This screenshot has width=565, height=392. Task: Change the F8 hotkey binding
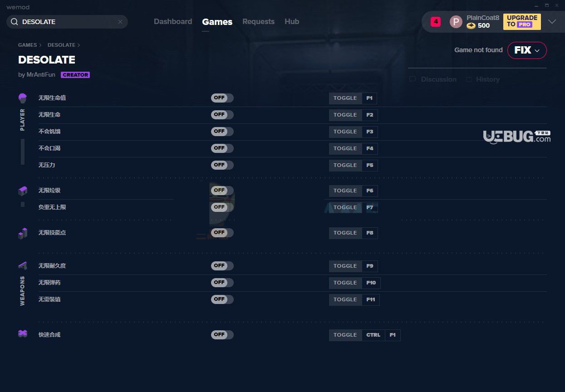370,233
